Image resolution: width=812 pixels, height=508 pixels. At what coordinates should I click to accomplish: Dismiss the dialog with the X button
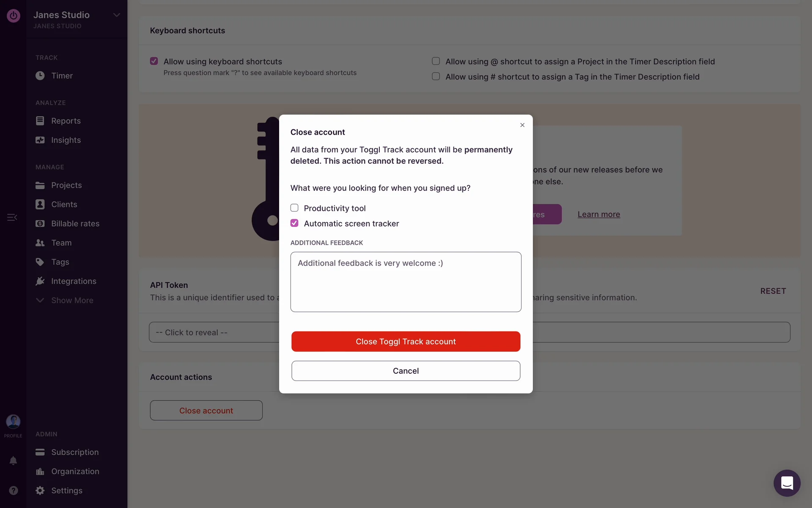pos(522,125)
